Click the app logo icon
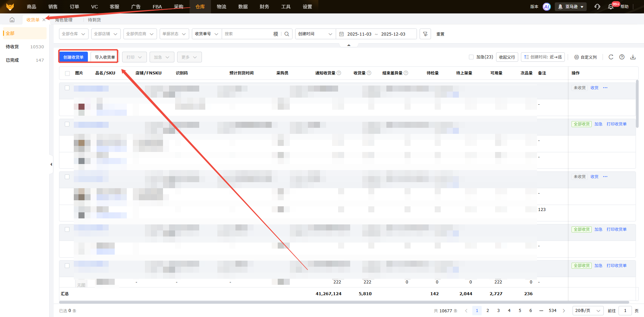 click(10, 7)
